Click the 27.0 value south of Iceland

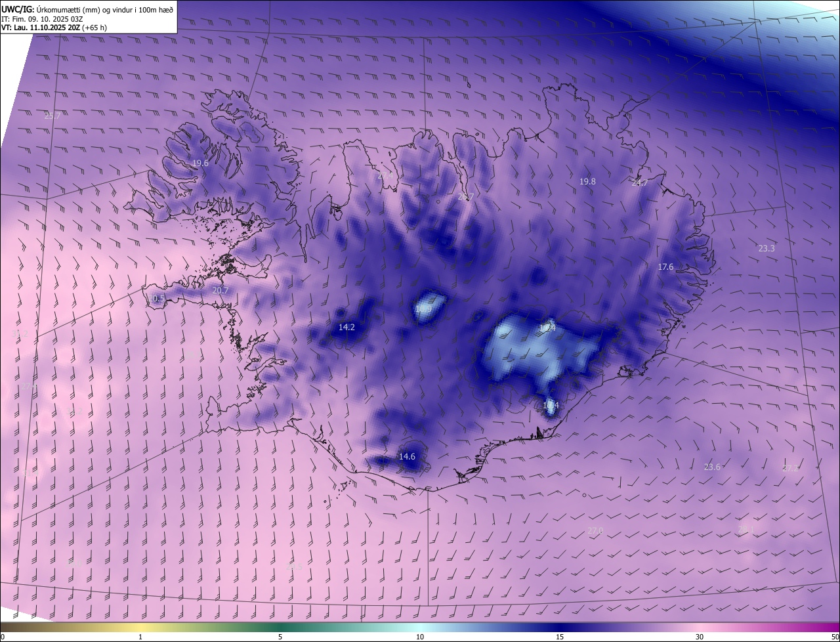(595, 530)
